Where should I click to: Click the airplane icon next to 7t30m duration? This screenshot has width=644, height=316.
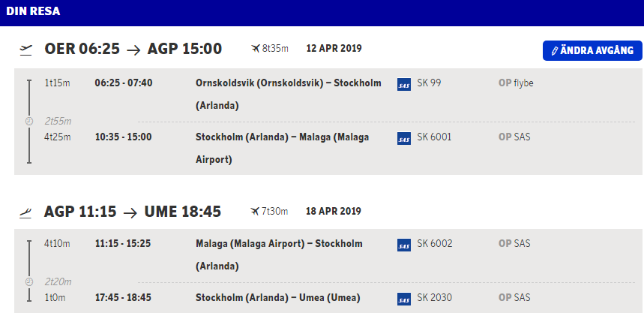click(255, 212)
